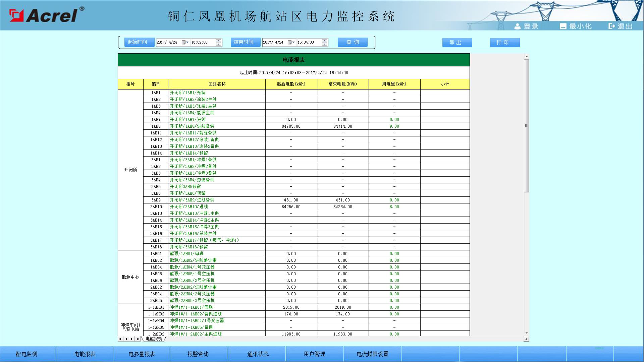The image size is (644, 362).
Task: Decrease end time with down spinner
Action: coord(324,44)
